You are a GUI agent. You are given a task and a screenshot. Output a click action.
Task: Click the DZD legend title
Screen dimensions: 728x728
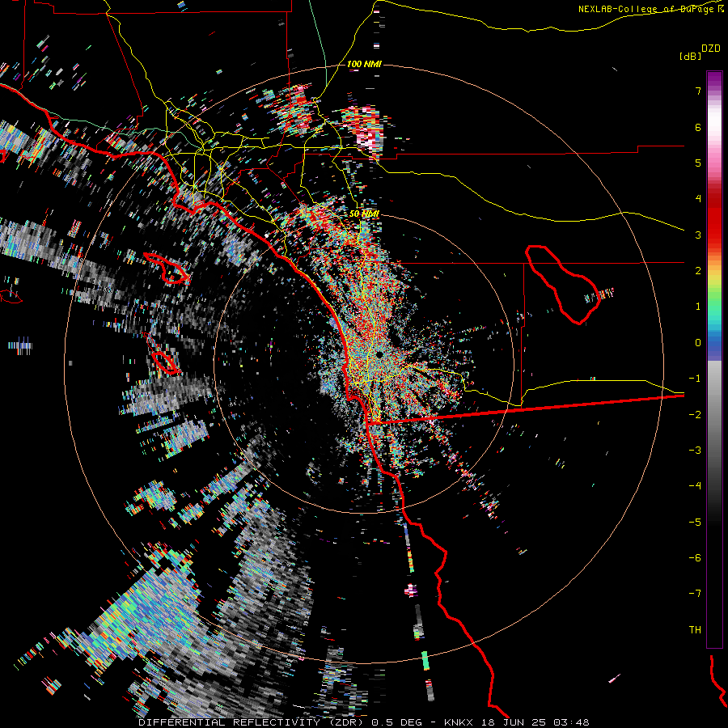(711, 49)
